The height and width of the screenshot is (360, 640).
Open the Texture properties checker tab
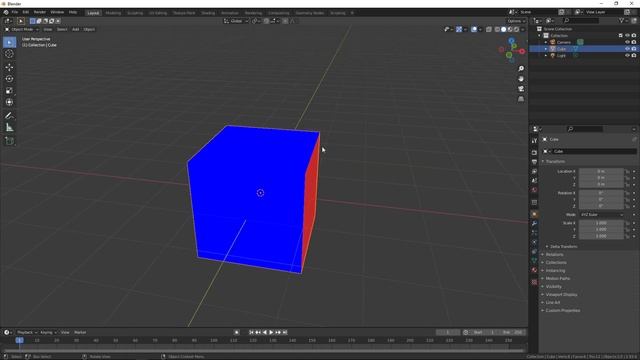click(534, 282)
